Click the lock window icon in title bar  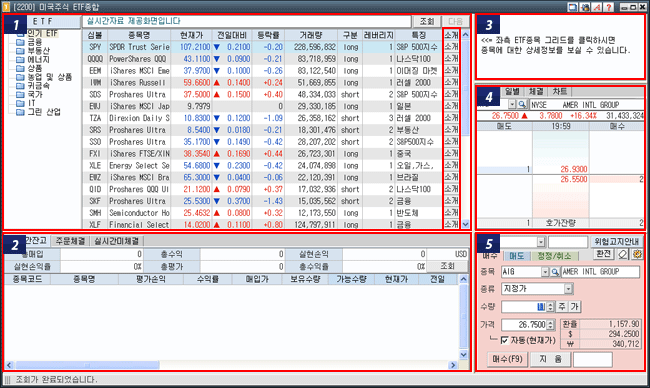[585, 7]
